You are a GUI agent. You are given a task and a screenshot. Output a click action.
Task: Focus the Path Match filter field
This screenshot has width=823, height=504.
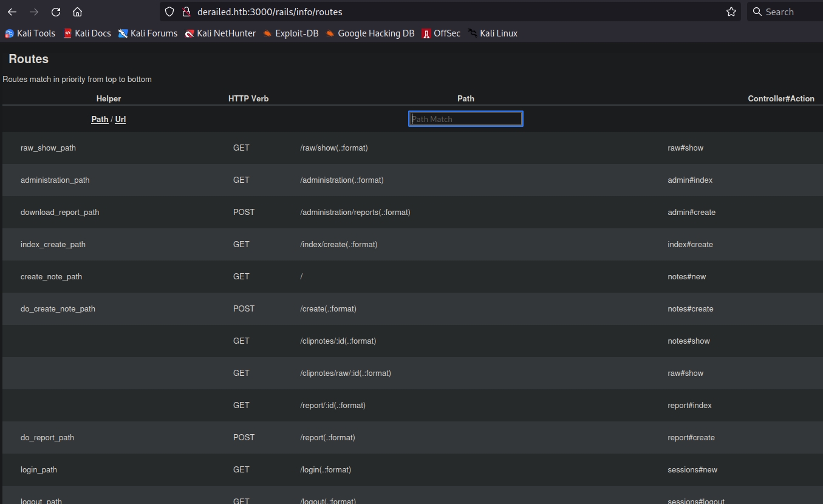tap(465, 119)
